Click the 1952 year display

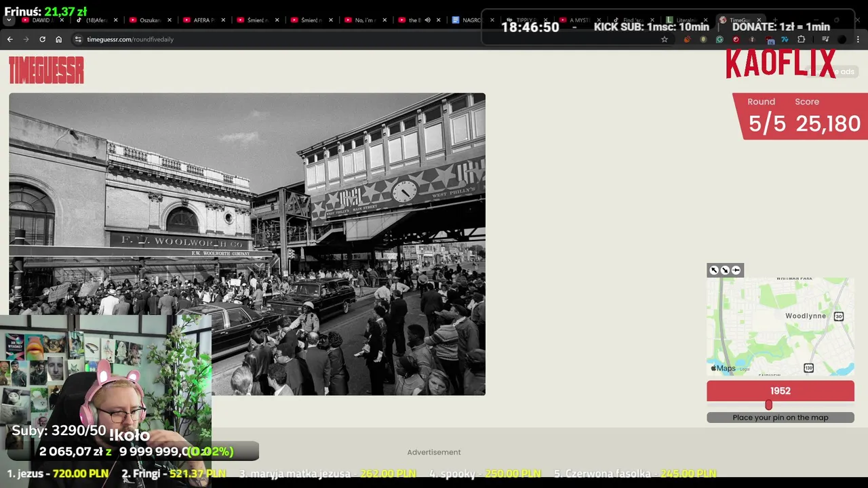[x=781, y=391]
